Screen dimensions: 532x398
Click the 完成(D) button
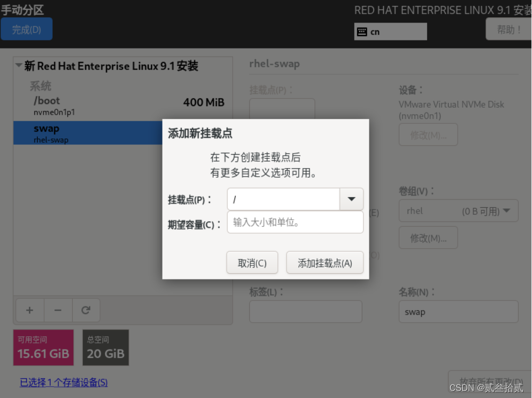[x=26, y=30]
